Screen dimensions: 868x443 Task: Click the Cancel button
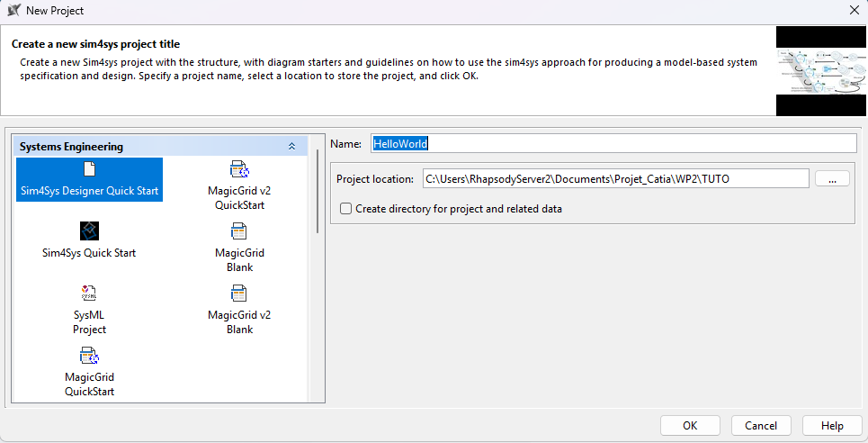761,425
